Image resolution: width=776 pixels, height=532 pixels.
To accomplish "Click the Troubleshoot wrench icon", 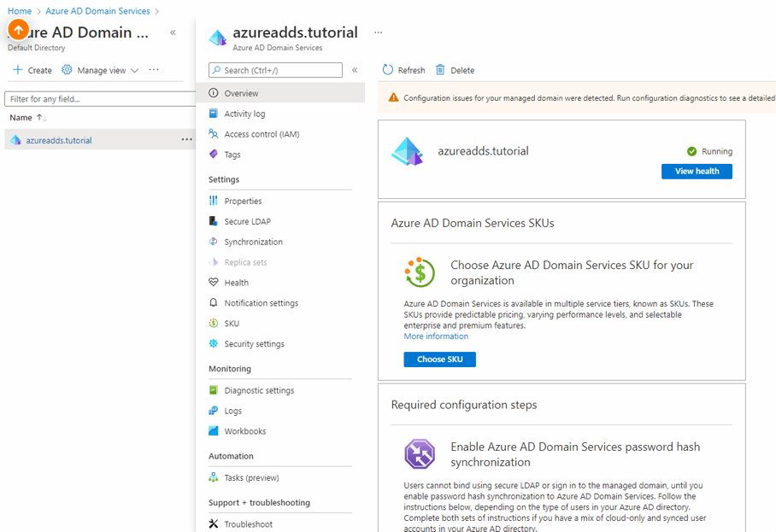I will [x=214, y=523].
